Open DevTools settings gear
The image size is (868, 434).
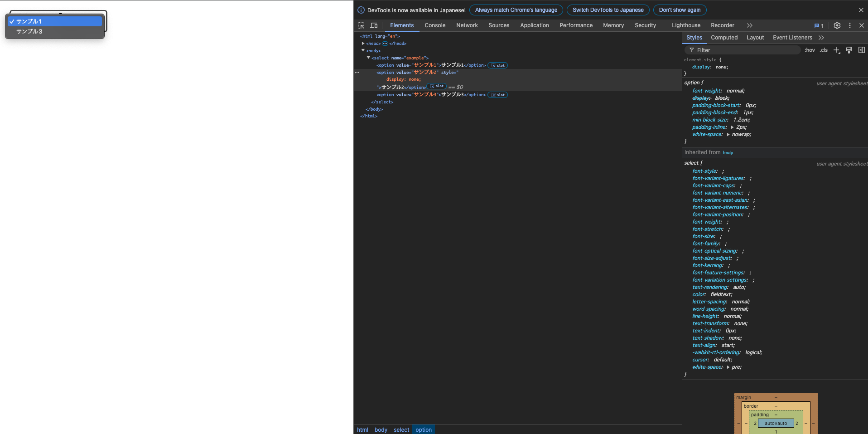click(837, 25)
